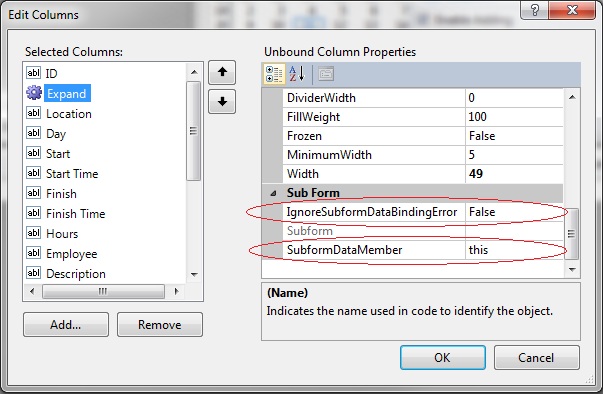The height and width of the screenshot is (394, 603).
Task: Select the FillWeight property name
Action: [313, 117]
